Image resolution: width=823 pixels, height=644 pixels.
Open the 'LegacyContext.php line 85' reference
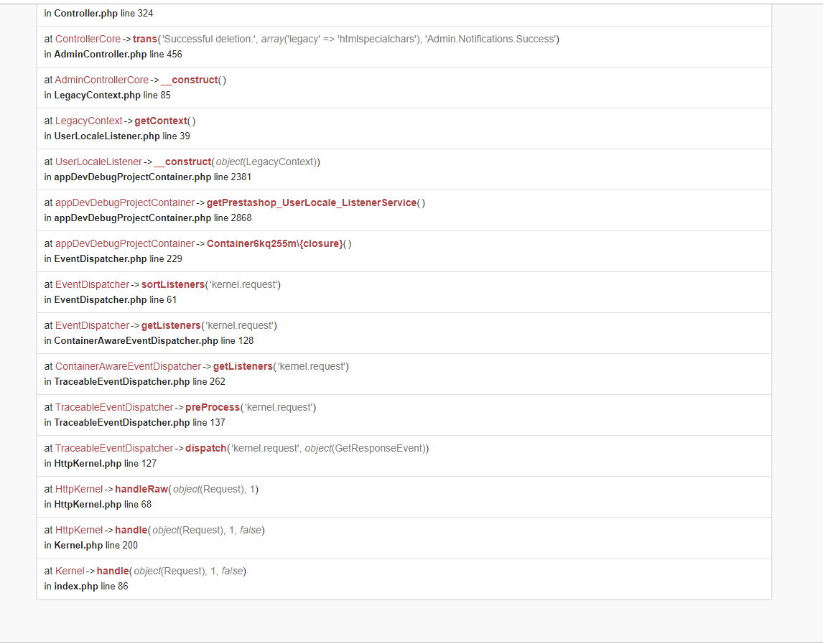point(112,95)
